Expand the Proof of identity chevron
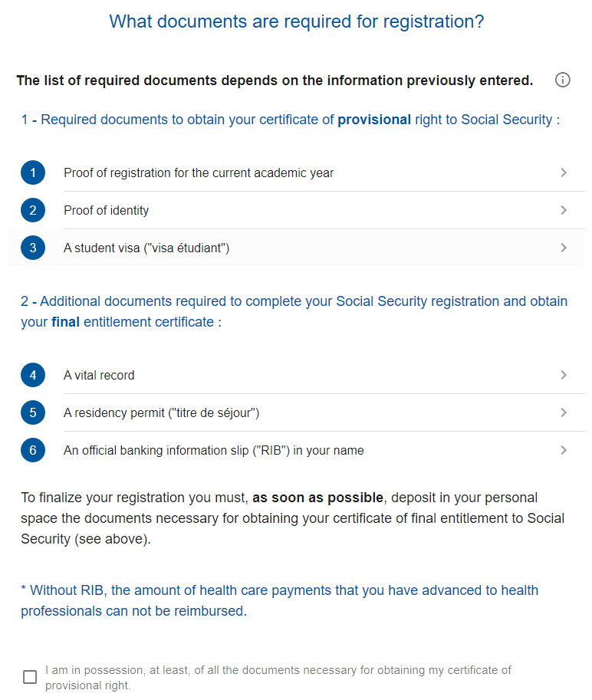The height and width of the screenshot is (700, 592). 564,210
